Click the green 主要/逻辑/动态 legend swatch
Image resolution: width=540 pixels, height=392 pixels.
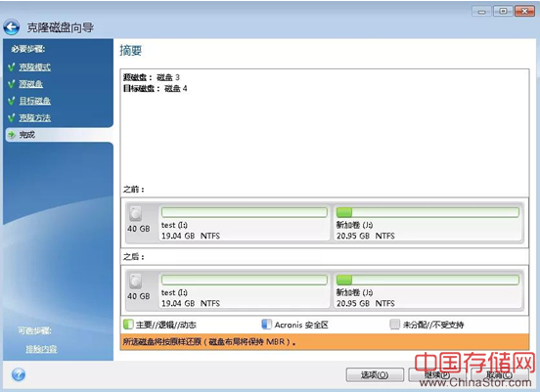tap(128, 325)
